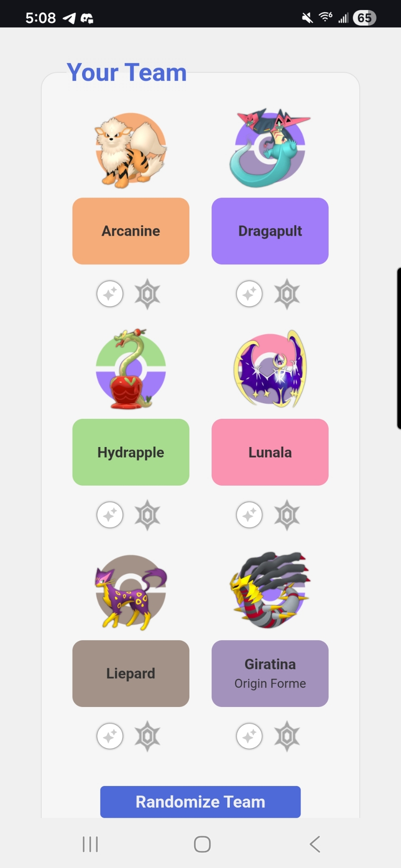Tap the hexagram star icon under Hydrapple
The image size is (401, 868).
pos(148,515)
